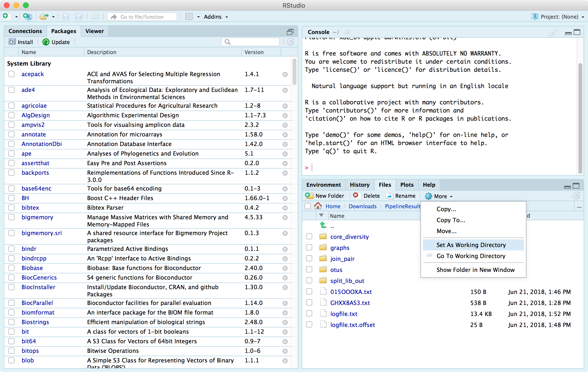The width and height of the screenshot is (588, 372).
Task: Click the New Folder icon
Action: pos(309,196)
